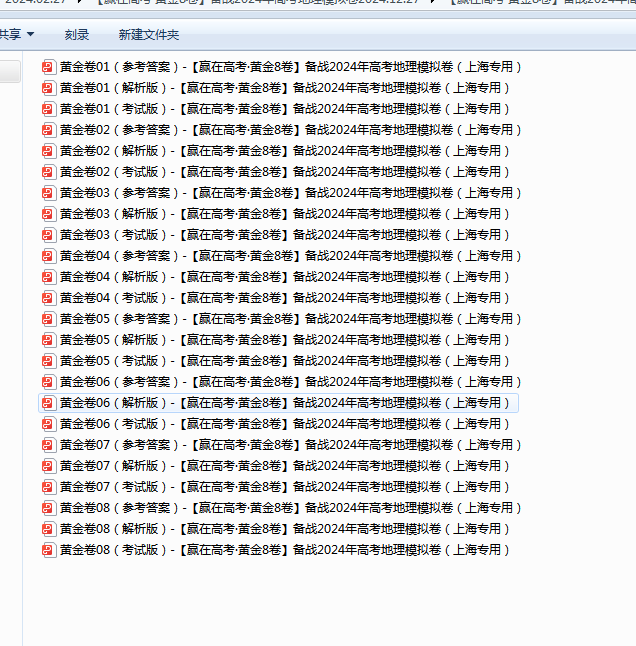Click PDF icon of 黄金卷04(考试版)

point(49,298)
